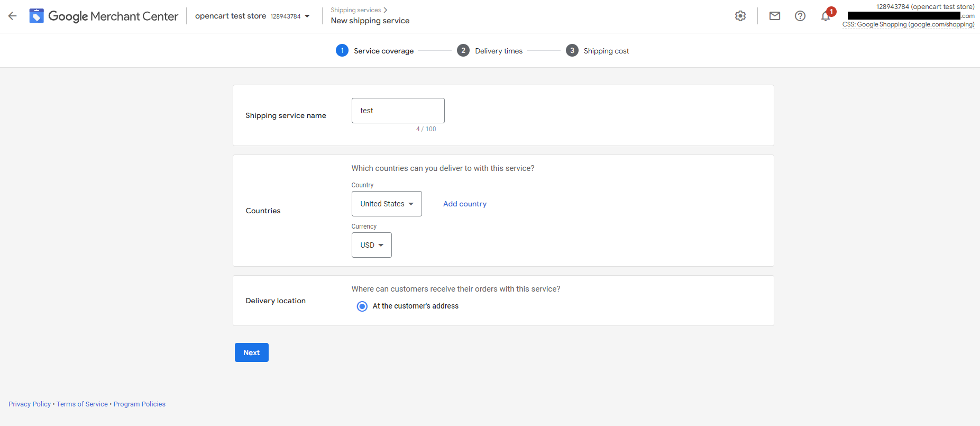The height and width of the screenshot is (426, 980).
Task: Click the Google Merchant Center logo
Action: click(104, 16)
